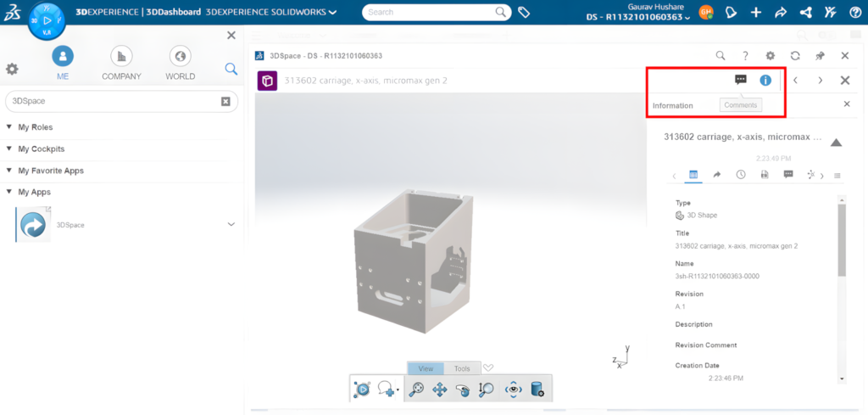
Task: Collapse the action bar with the chevron
Action: pos(487,367)
